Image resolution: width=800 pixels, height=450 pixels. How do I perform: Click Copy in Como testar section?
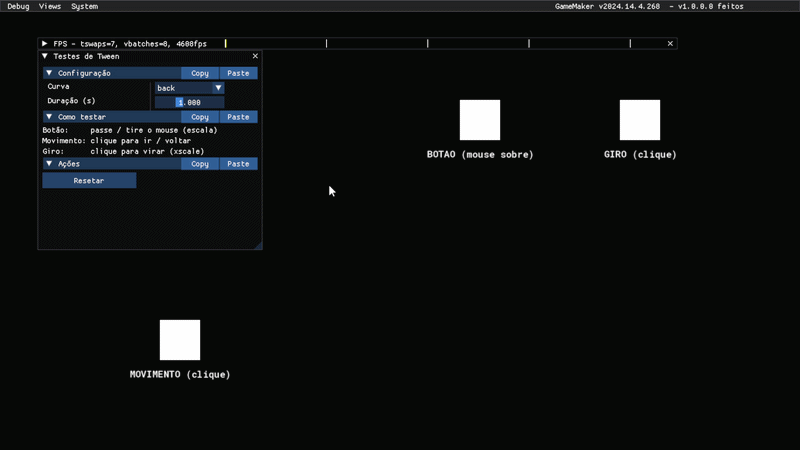coord(200,117)
